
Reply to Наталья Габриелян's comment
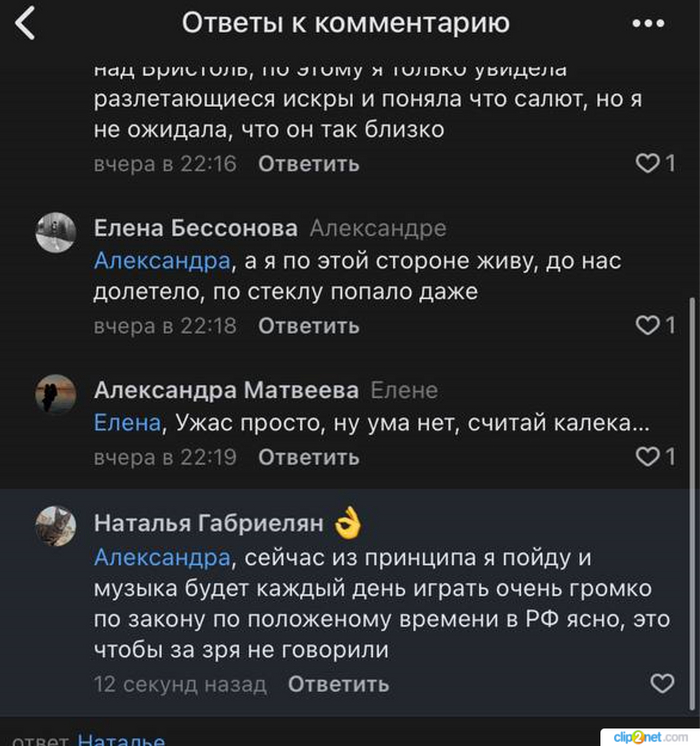(338, 685)
